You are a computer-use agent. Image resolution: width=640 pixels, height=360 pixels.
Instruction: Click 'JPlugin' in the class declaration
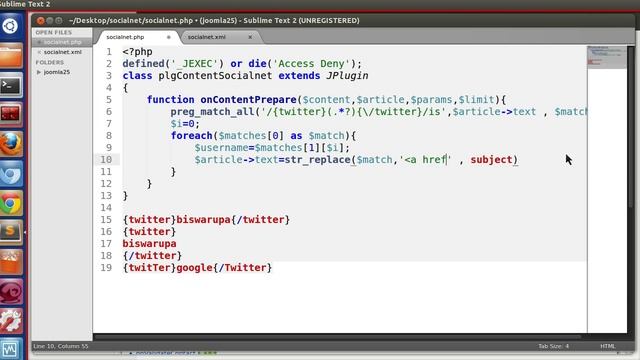coord(347,76)
